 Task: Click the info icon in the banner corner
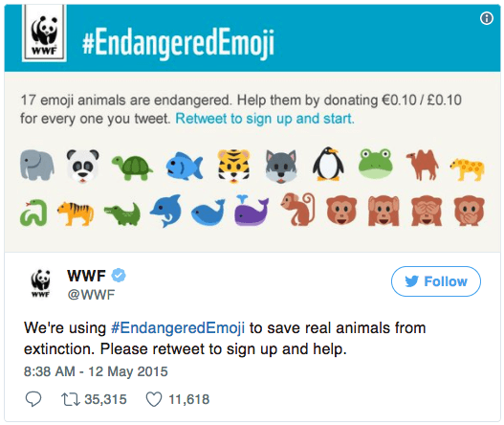coord(487,18)
